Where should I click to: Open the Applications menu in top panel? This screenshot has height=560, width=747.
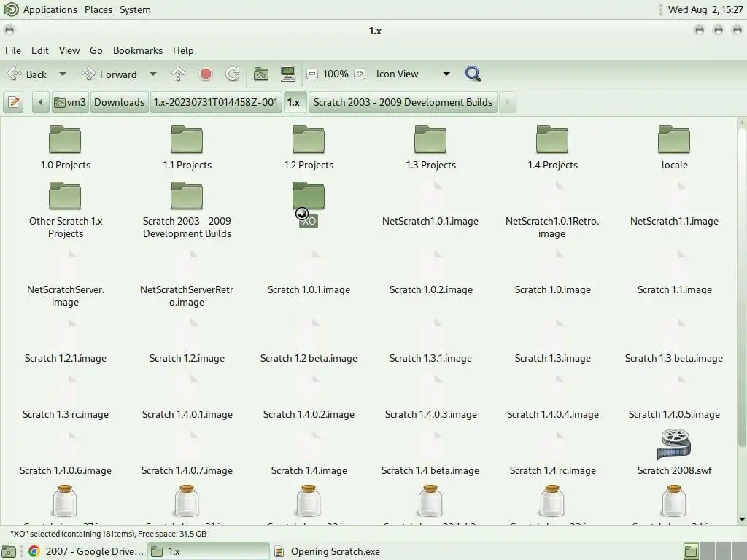point(50,9)
